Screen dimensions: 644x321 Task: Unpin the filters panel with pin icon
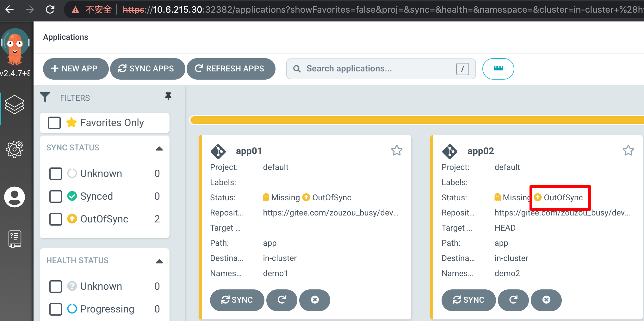point(168,96)
